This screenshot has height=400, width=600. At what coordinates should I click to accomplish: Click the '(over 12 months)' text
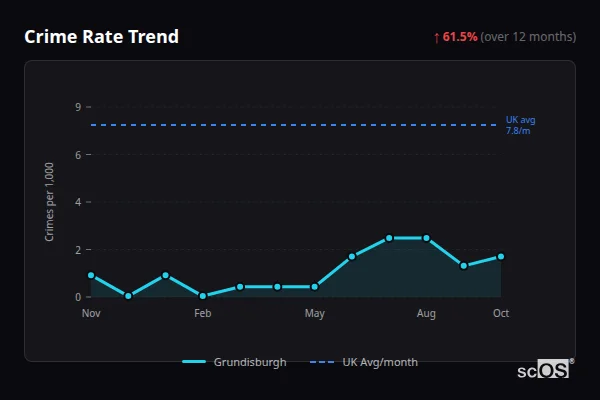(x=528, y=37)
